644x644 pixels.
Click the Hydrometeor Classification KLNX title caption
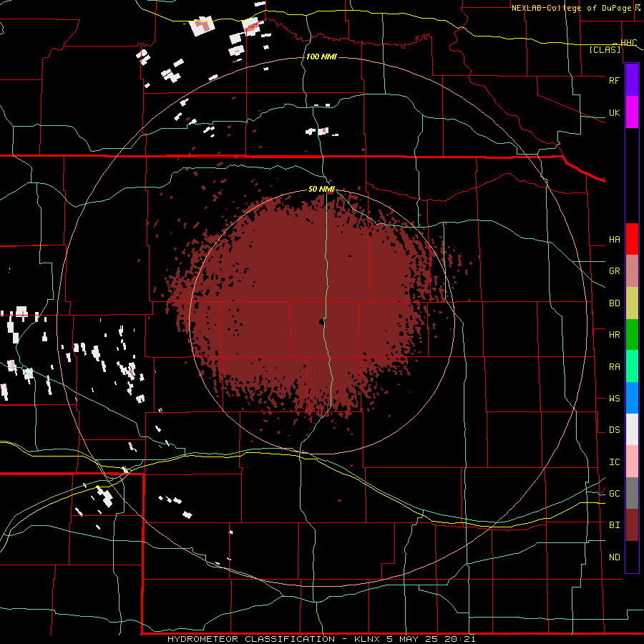321,639
